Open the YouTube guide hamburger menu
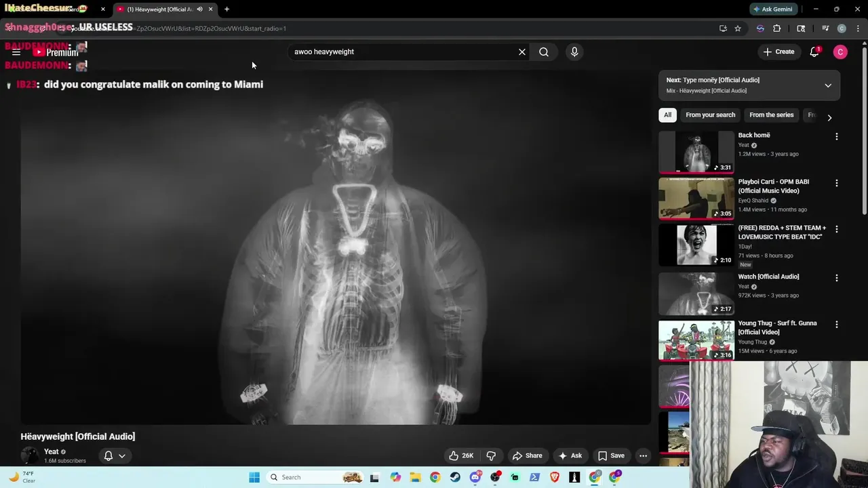868x488 pixels. [x=16, y=52]
